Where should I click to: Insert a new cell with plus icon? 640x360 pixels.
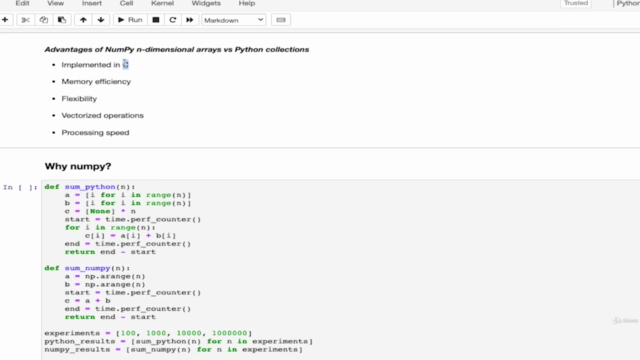5,20
